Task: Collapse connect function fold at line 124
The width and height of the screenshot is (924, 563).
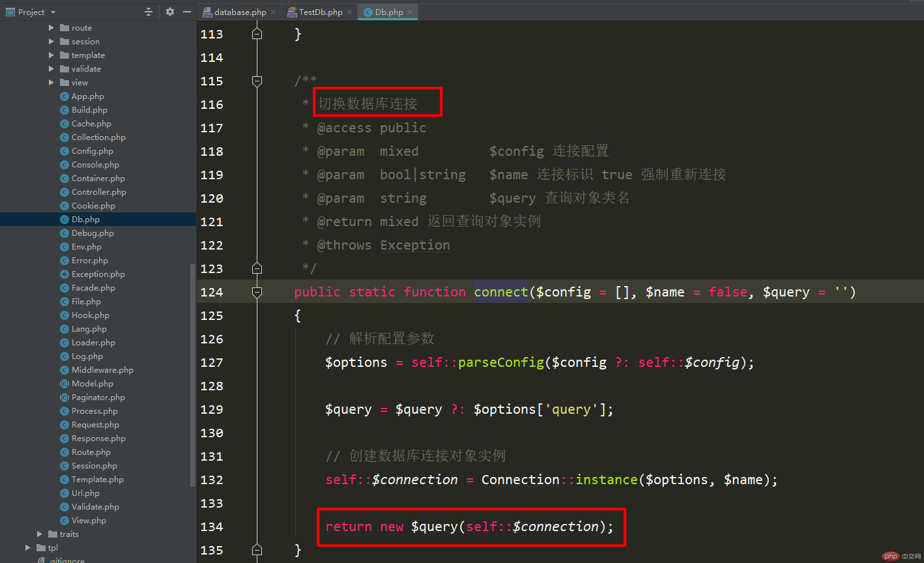Action: click(257, 292)
